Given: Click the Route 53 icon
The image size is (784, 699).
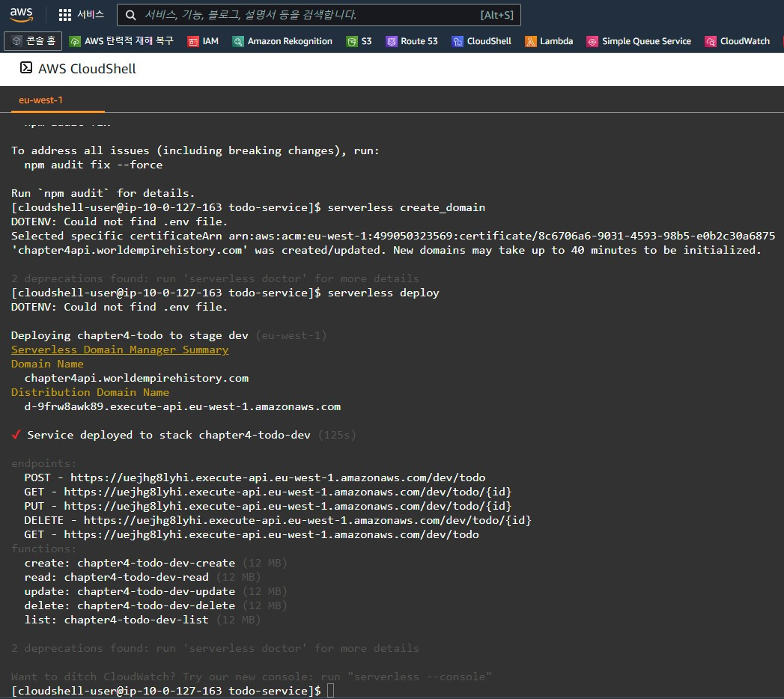Looking at the screenshot, I should pyautogui.click(x=391, y=41).
